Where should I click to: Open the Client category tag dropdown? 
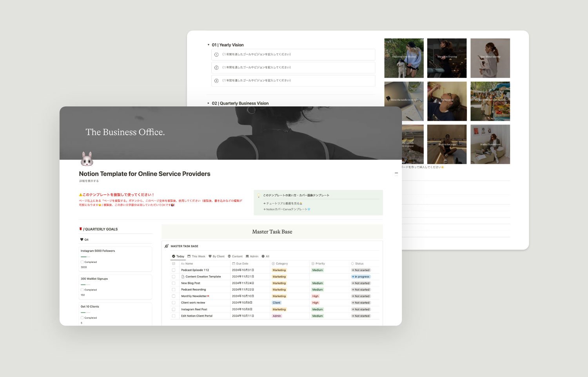coord(276,303)
